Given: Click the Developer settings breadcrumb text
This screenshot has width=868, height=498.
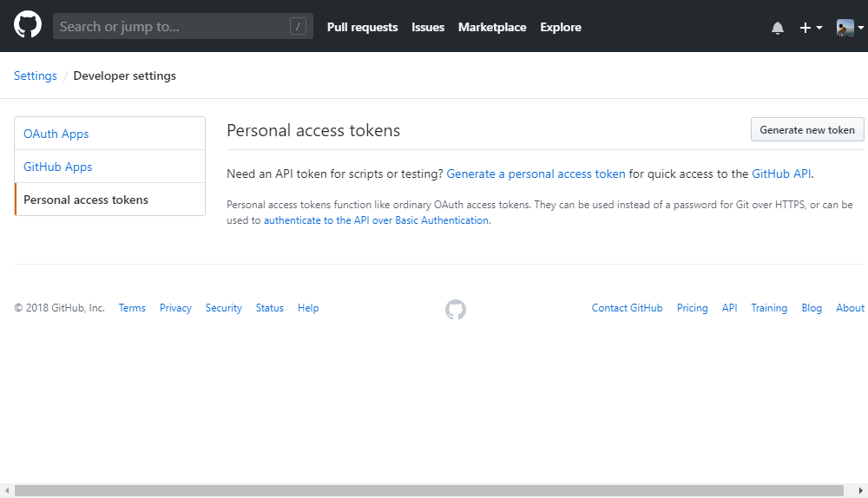Looking at the screenshot, I should (x=124, y=75).
